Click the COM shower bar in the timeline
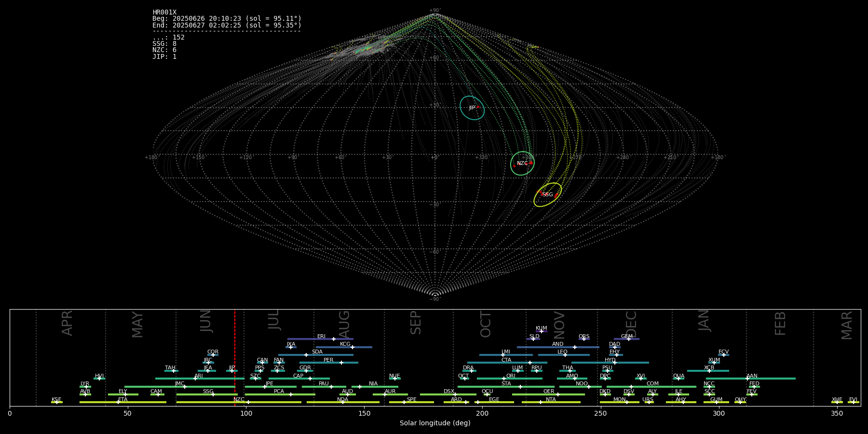Image resolution: width=868 pixels, height=434 pixels. (651, 387)
